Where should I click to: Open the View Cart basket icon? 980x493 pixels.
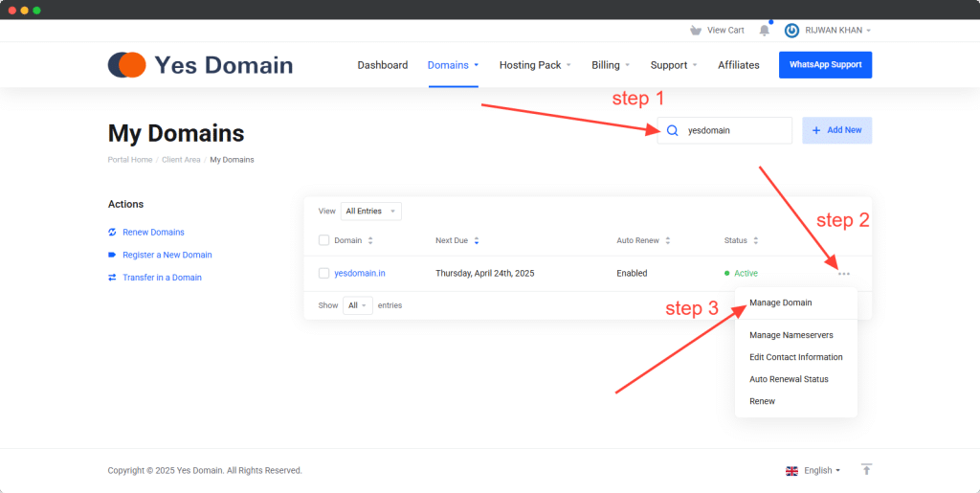(x=695, y=30)
